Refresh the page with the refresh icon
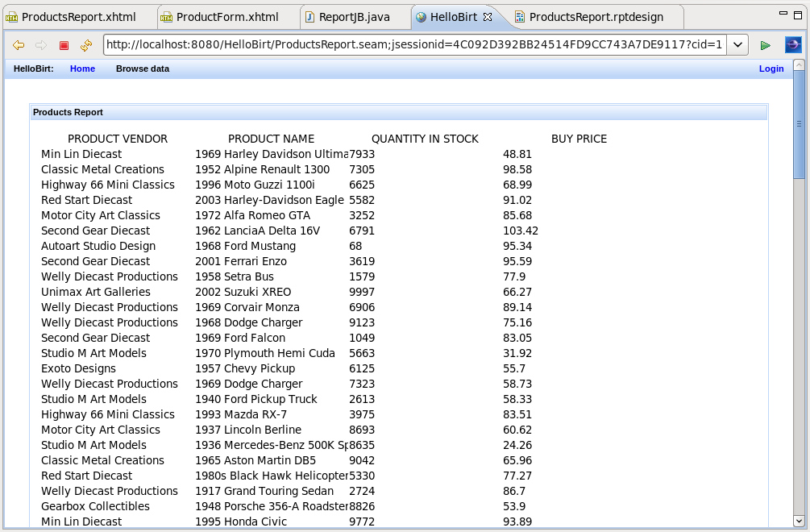Image resolution: width=810 pixels, height=532 pixels. point(86,45)
